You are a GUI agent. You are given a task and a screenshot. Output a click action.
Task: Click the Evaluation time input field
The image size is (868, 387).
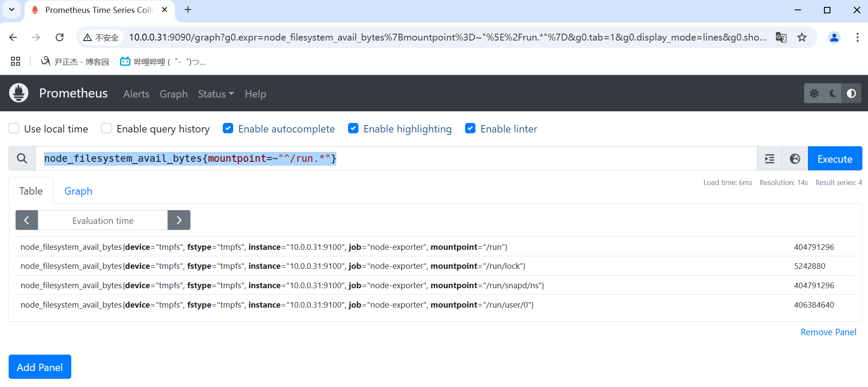[103, 220]
